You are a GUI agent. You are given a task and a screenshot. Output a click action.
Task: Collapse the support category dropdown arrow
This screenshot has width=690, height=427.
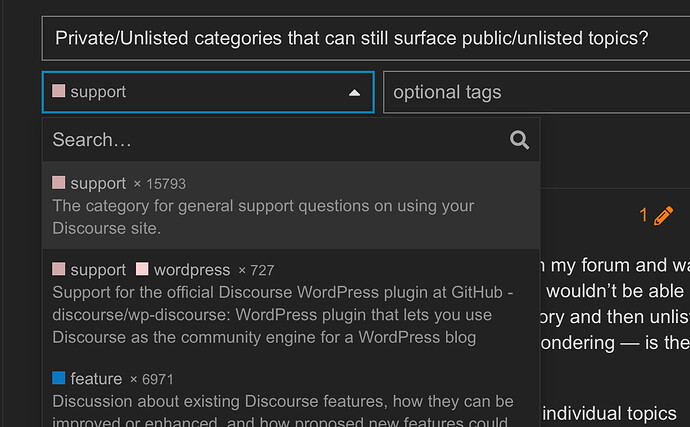coord(354,93)
